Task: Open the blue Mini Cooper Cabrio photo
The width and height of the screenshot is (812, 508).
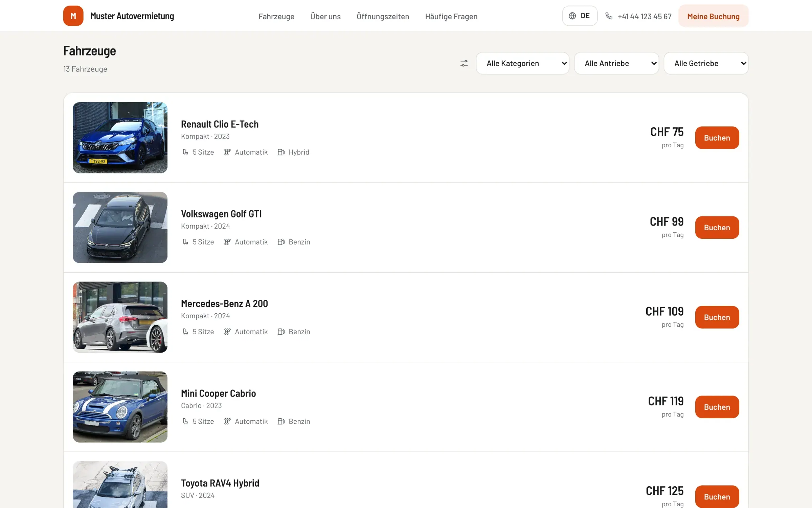Action: (120, 407)
